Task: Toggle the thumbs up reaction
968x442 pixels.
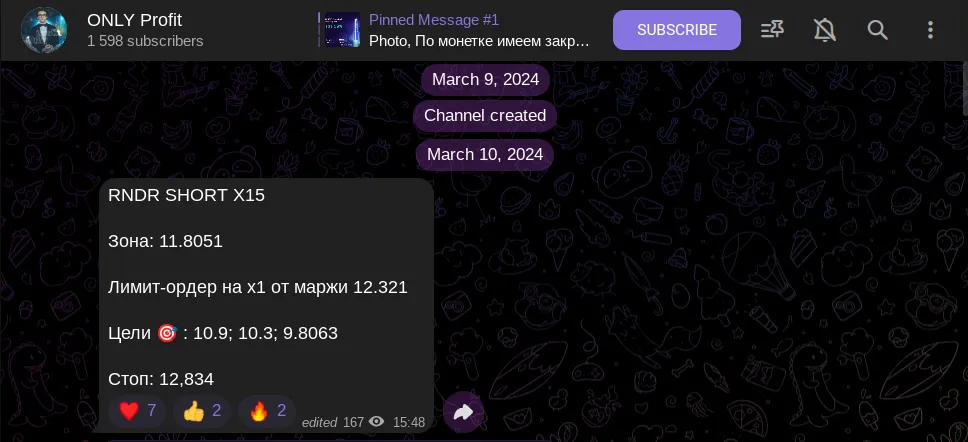Action: click(202, 411)
